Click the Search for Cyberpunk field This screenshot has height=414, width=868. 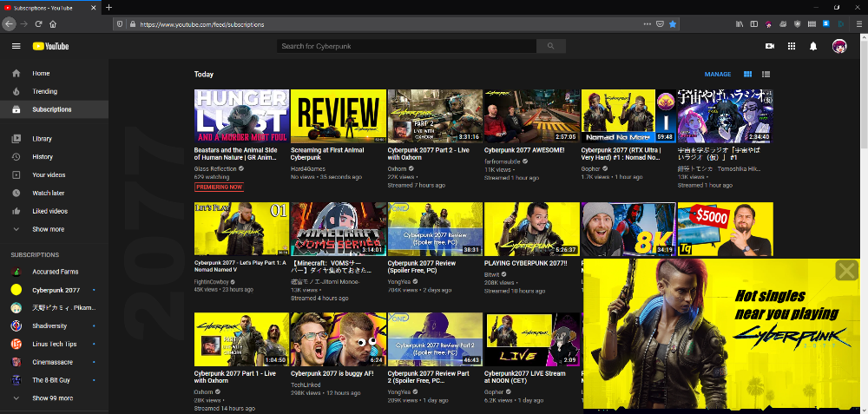[x=406, y=46]
